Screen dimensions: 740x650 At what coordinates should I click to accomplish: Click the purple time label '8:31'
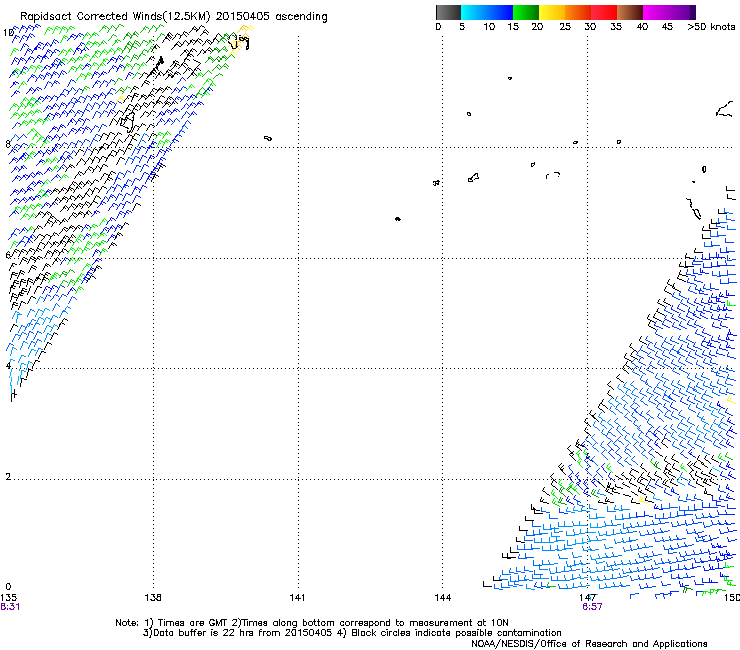point(10,607)
